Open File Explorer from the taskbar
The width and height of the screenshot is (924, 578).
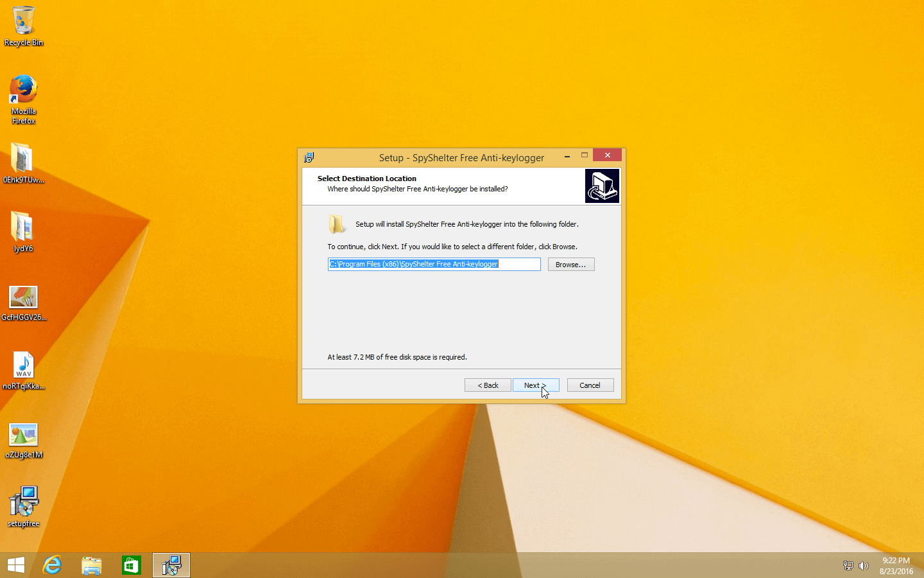tap(92, 565)
